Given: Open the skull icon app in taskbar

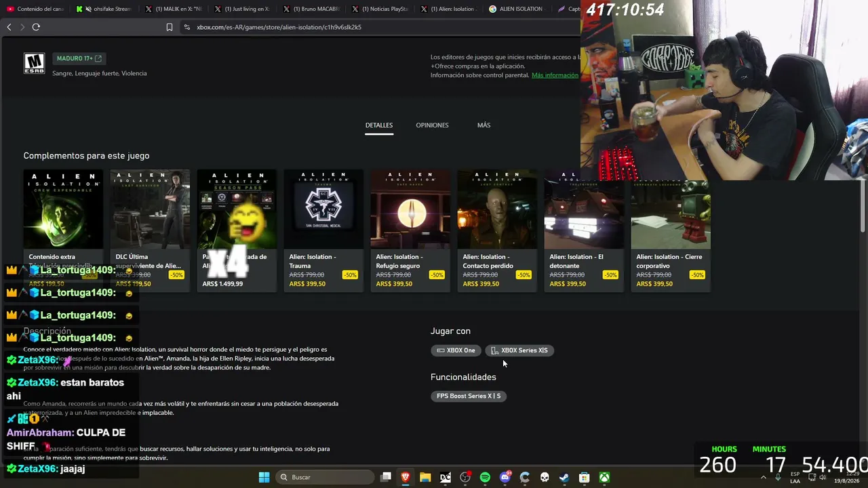Looking at the screenshot, I should click(x=545, y=477).
